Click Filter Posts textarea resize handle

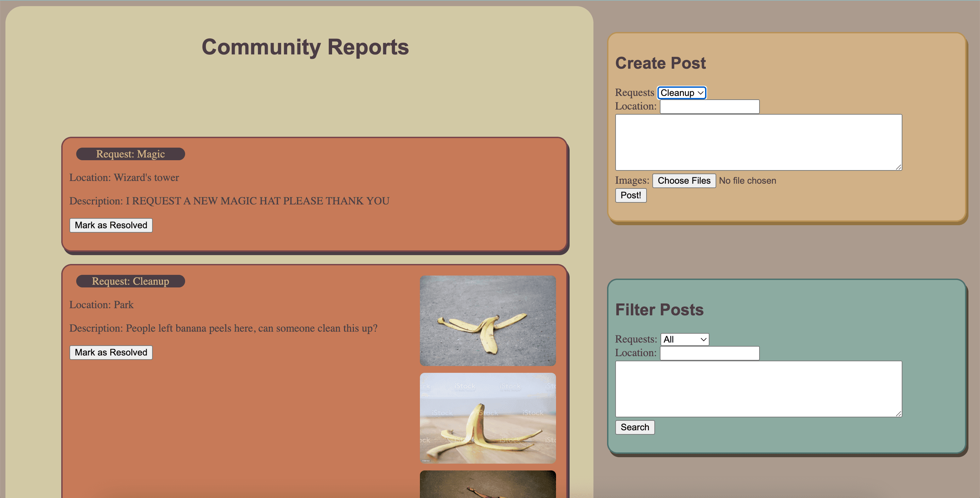tap(898, 414)
